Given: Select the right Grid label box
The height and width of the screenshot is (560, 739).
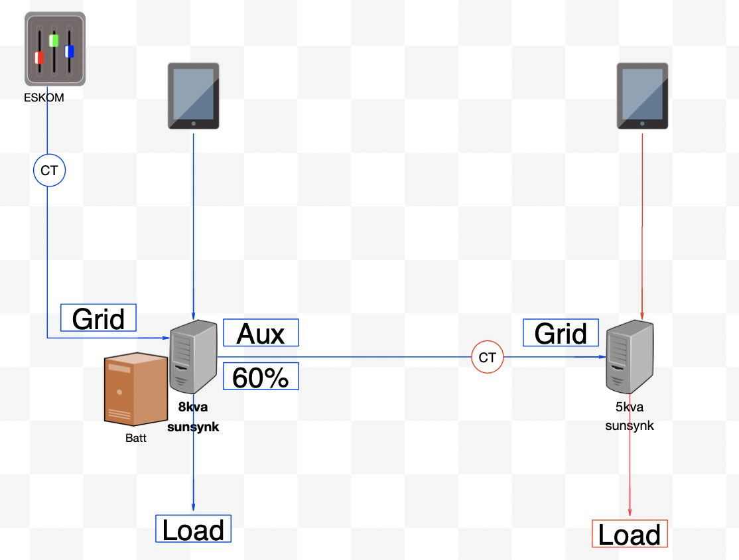Looking at the screenshot, I should (561, 333).
